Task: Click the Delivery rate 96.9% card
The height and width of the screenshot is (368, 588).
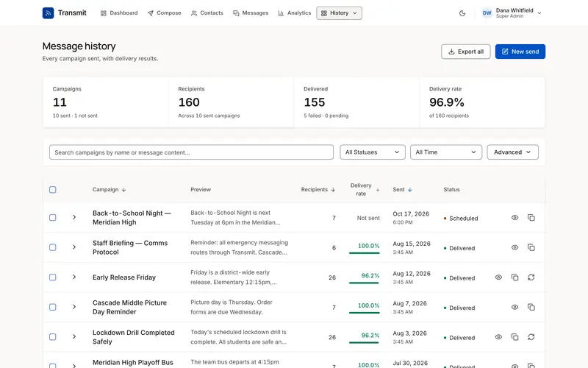Action: click(482, 102)
